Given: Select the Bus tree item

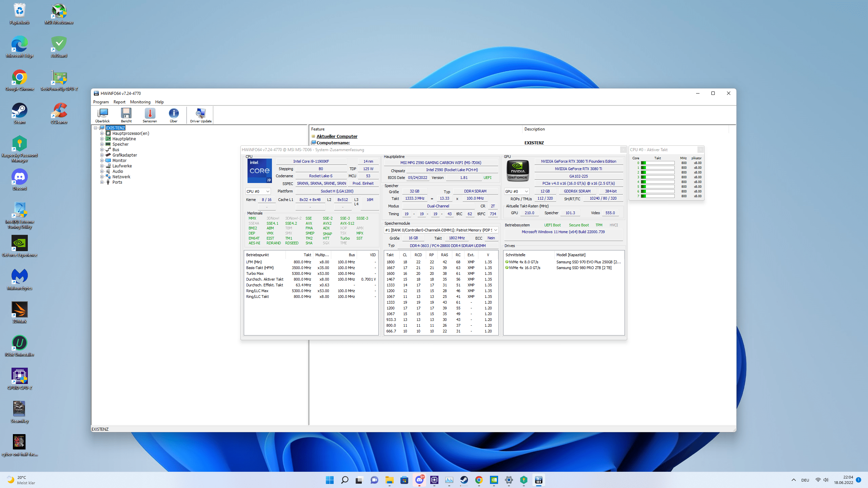Looking at the screenshot, I should pyautogui.click(x=116, y=149).
